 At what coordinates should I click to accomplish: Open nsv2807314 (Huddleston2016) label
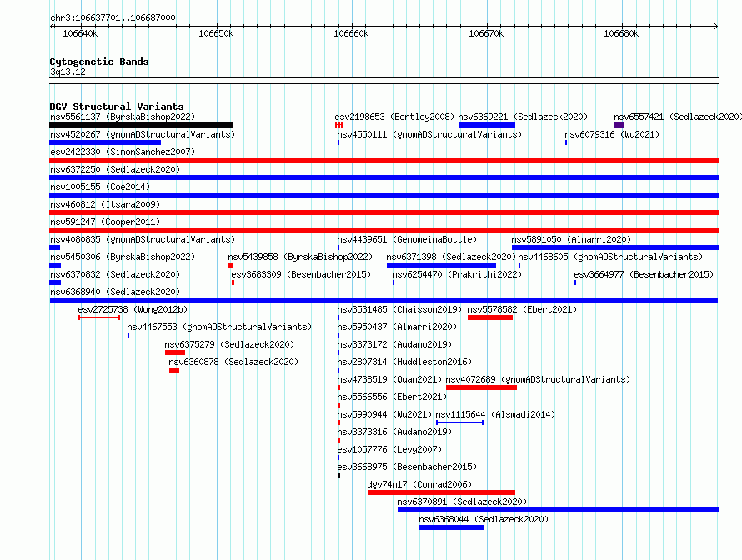pyautogui.click(x=404, y=362)
